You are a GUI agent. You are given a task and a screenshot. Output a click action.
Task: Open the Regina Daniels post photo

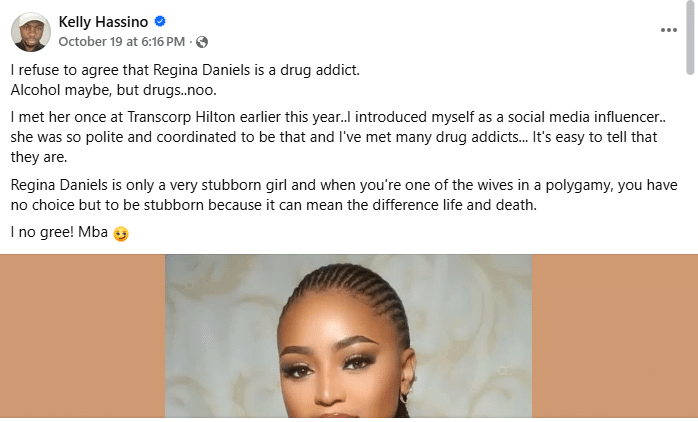click(x=348, y=340)
